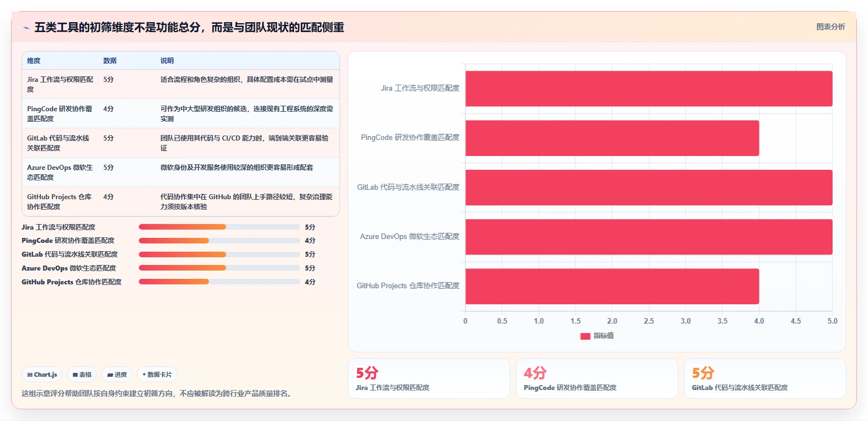The height and width of the screenshot is (421, 868).
Task: Click the 表格 tag
Action: tap(82, 375)
